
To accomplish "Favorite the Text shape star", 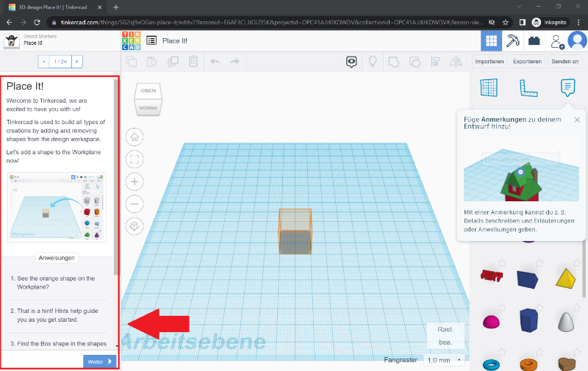I will pyautogui.click(x=502, y=263).
